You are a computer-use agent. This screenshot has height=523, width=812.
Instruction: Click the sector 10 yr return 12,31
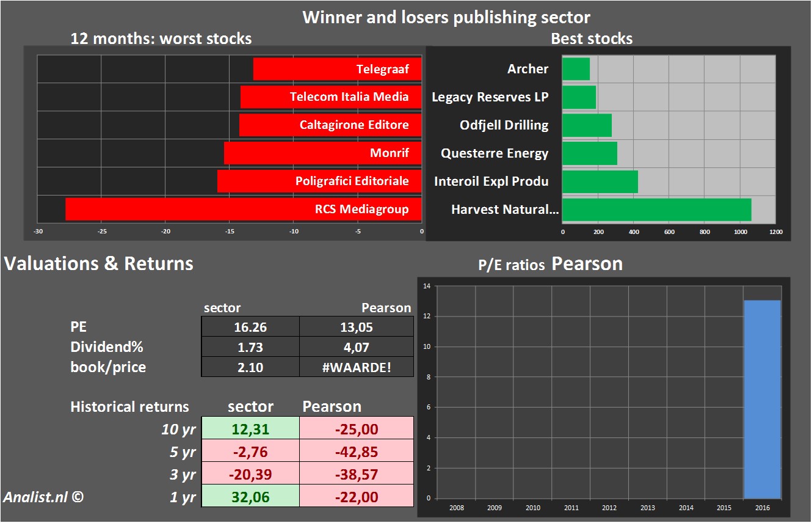(250, 429)
